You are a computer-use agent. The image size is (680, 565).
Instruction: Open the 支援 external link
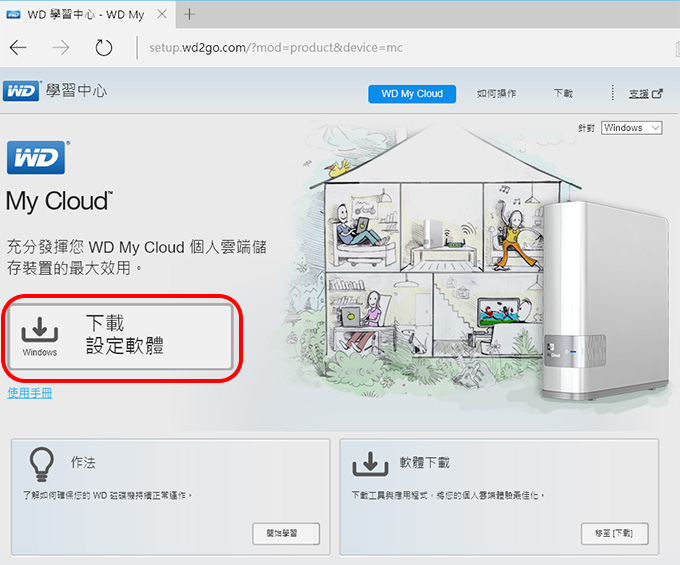coord(646,93)
